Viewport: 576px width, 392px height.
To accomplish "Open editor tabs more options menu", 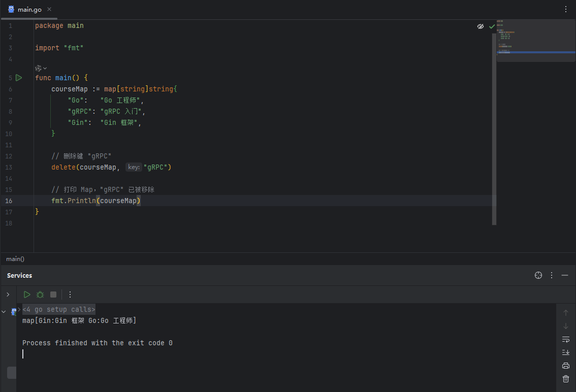I will 566,9.
